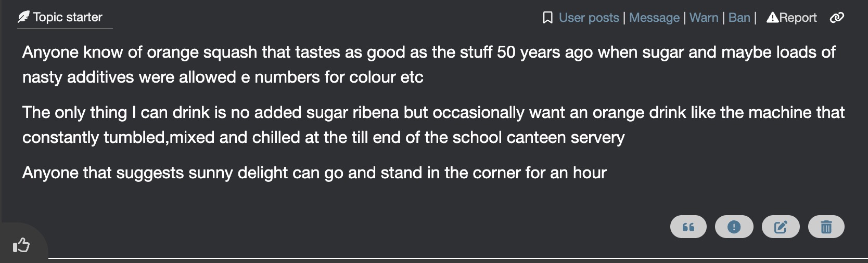
Task: Select the Warn link
Action: [704, 18]
